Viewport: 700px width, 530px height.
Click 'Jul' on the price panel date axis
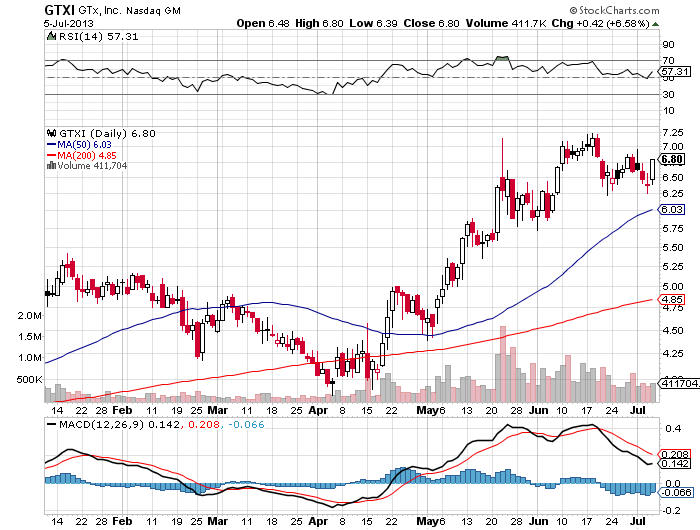[639, 410]
